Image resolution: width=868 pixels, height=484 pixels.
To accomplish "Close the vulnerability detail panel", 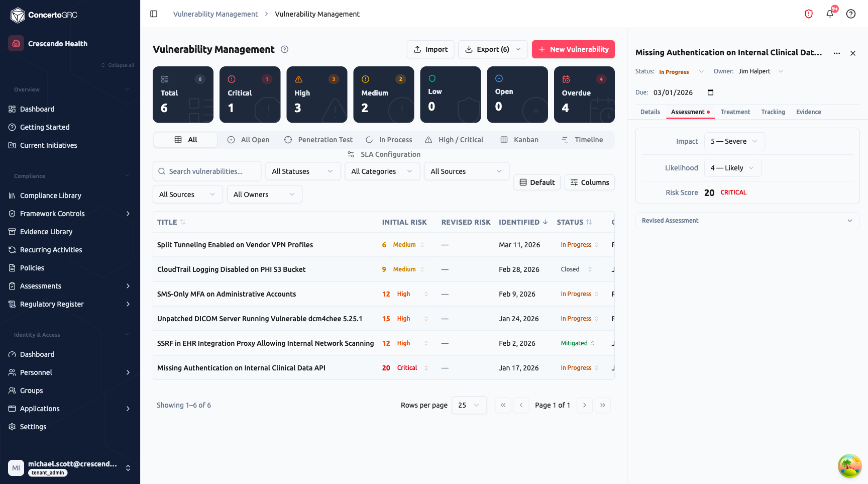I will point(853,53).
